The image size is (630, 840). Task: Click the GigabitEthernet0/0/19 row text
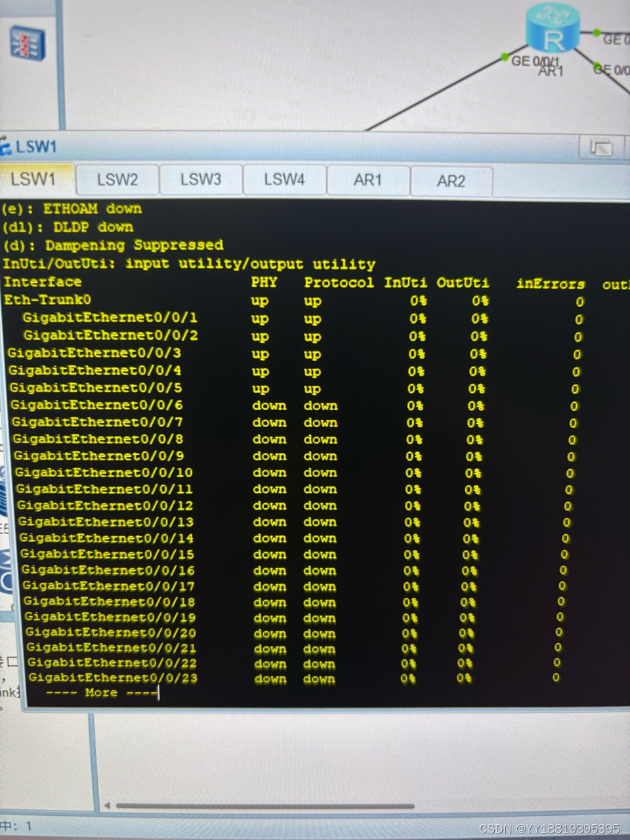pyautogui.click(x=110, y=617)
